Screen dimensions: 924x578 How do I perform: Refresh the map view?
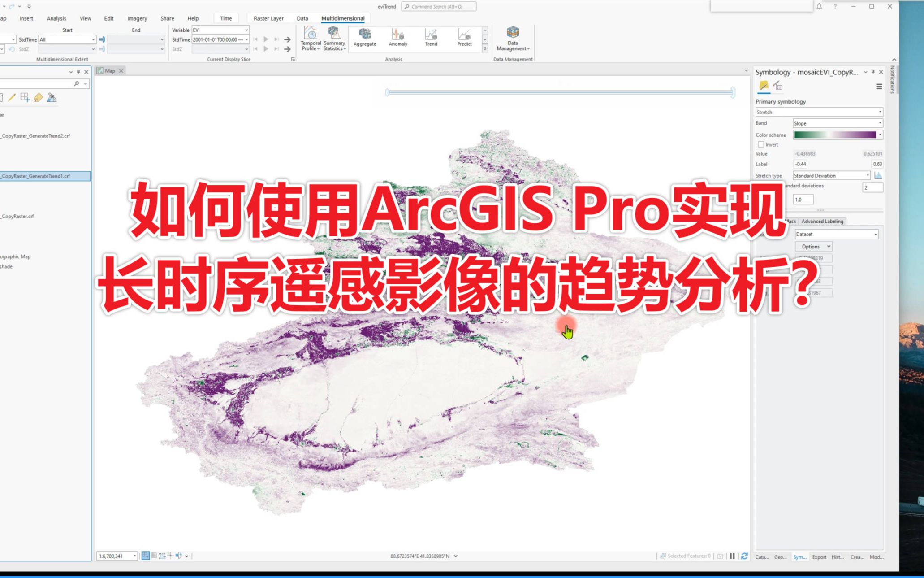click(x=744, y=556)
